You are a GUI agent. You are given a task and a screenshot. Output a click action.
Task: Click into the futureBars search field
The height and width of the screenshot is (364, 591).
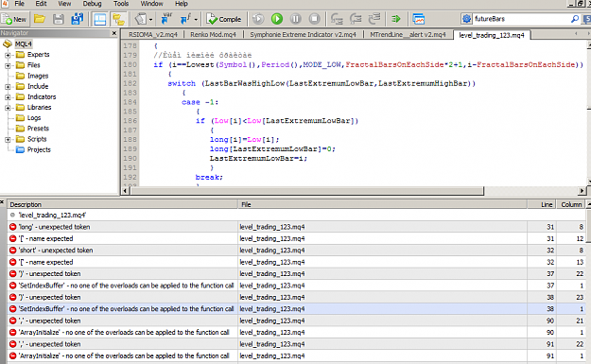pos(522,19)
